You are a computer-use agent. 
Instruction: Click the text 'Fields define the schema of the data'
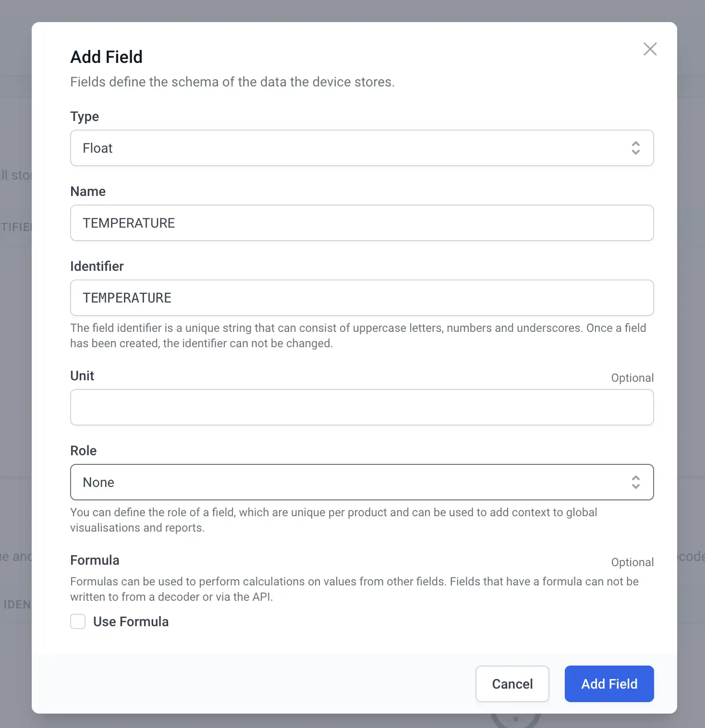coord(178,82)
